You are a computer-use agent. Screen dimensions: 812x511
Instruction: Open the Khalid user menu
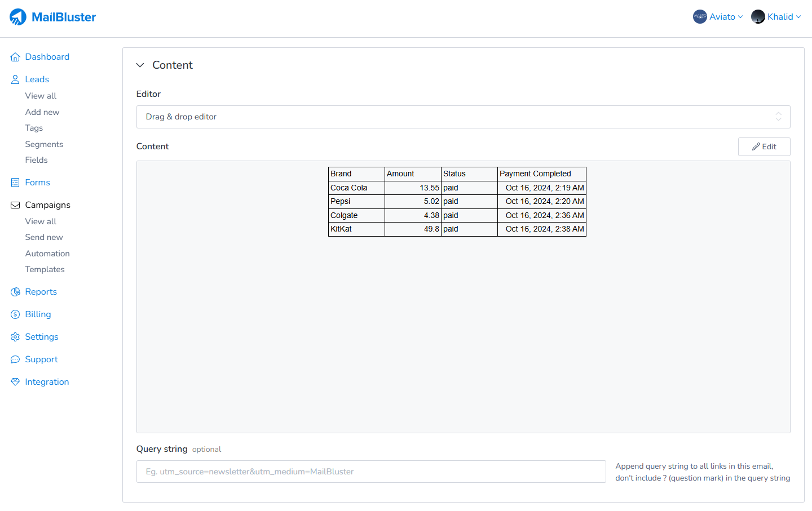point(776,16)
